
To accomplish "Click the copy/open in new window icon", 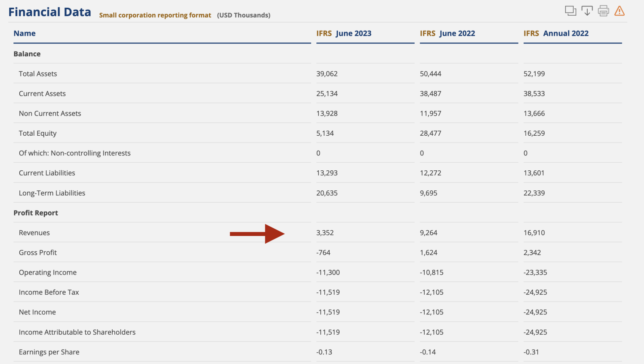I will pos(570,11).
